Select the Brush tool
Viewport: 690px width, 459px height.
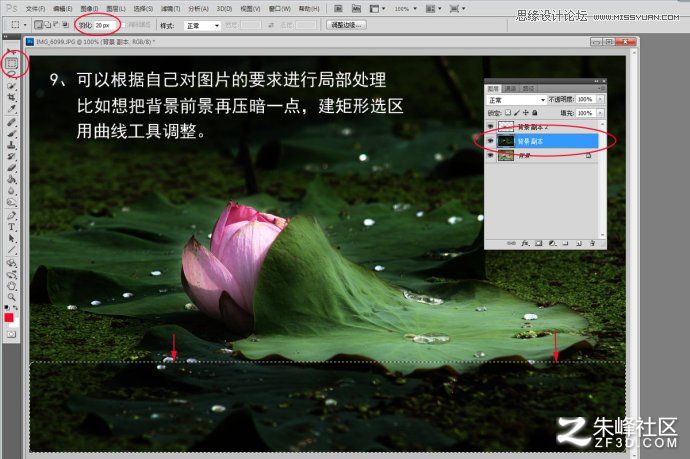click(x=11, y=134)
